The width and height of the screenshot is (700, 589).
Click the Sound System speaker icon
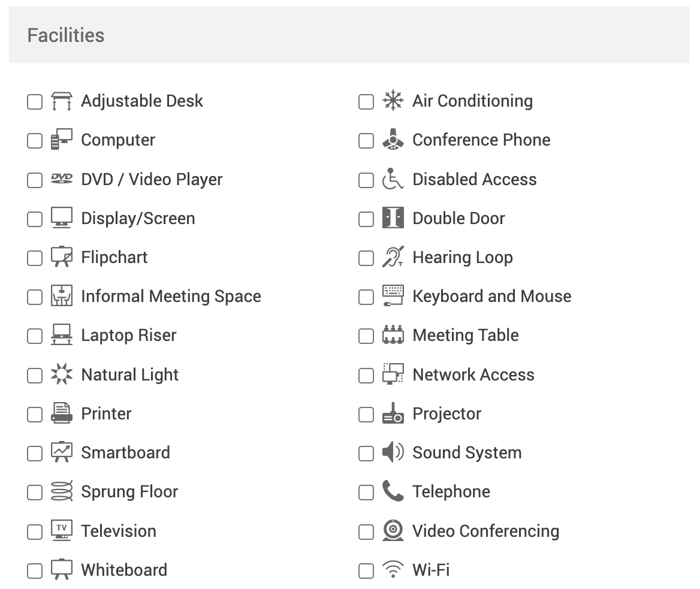click(393, 453)
